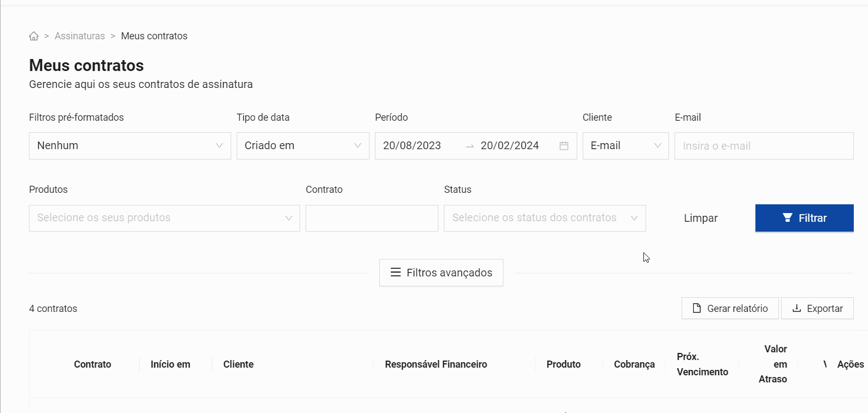
Task: Navigate to Assinaturas breadcrumb link
Action: coord(80,36)
